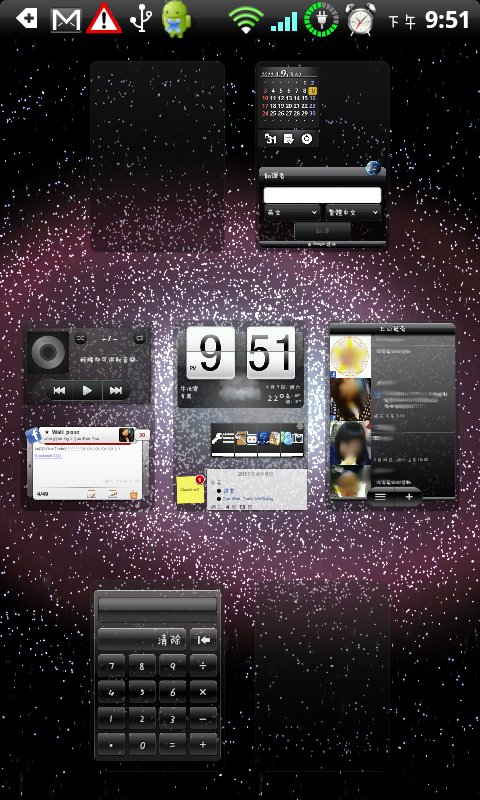The width and height of the screenshot is (480, 800).
Task: Tap the flip clock minutes 51
Action: click(271, 353)
